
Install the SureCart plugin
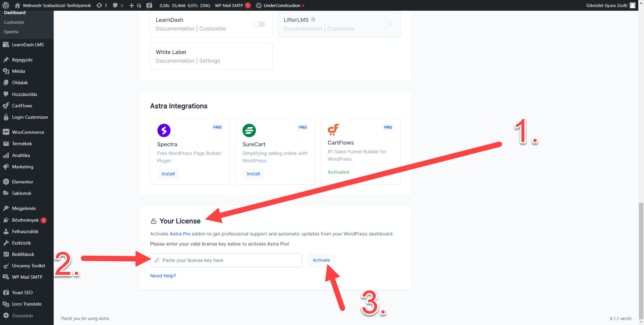coord(254,174)
